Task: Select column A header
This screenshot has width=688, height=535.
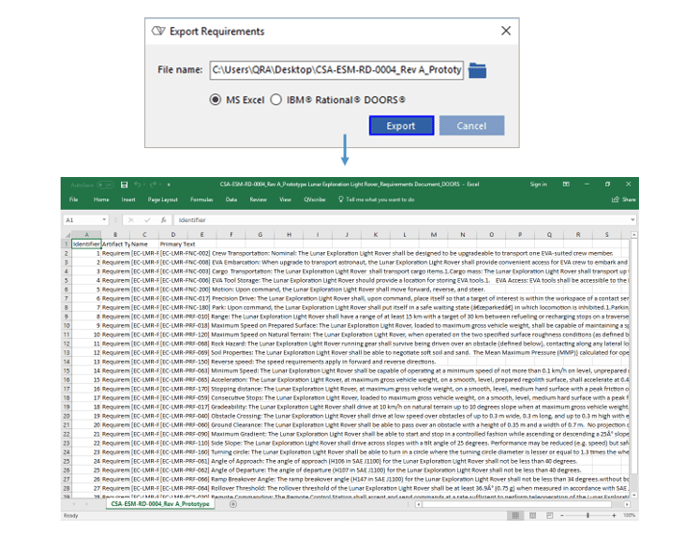Action: click(86, 235)
